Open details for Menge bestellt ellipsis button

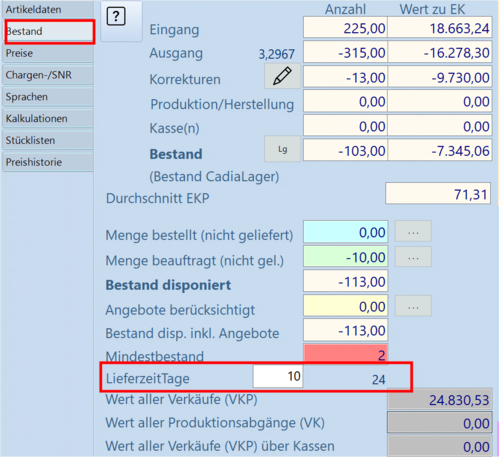pos(413,231)
